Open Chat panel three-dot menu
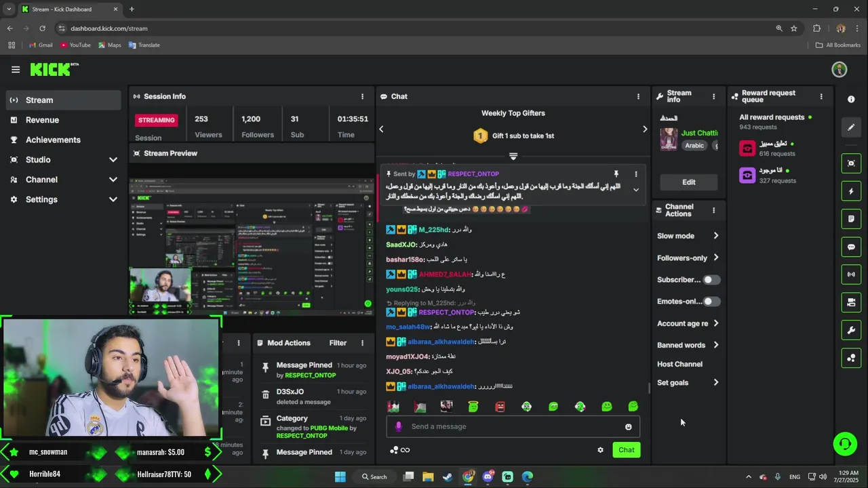The width and height of the screenshot is (868, 488). 638,96
